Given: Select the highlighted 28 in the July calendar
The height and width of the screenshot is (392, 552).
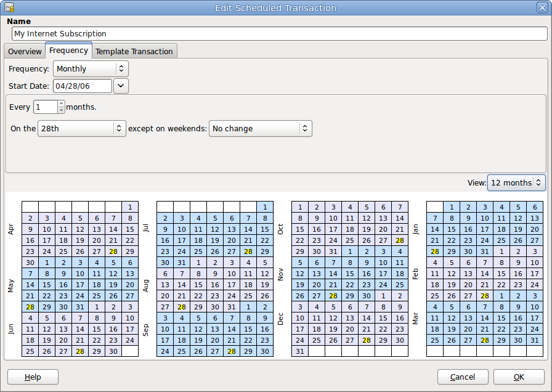Looking at the screenshot, I should (247, 251).
